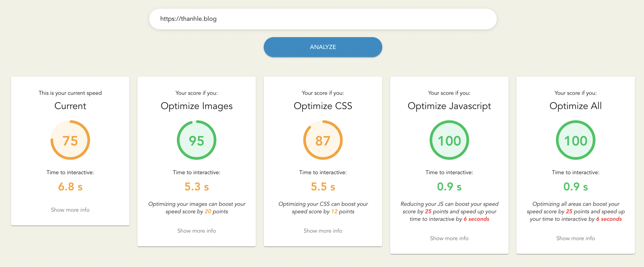
Task: Click the Optimize CSS score 87 gauge
Action: (323, 140)
